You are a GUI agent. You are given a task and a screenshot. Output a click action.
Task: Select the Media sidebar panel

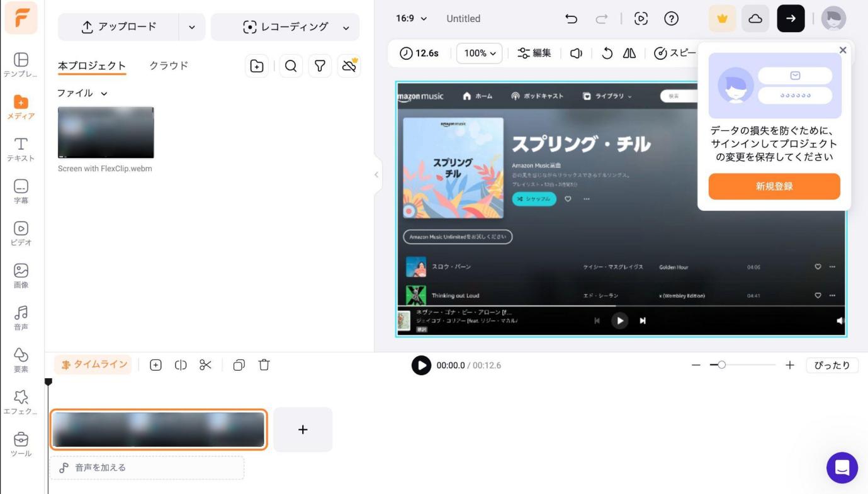21,107
